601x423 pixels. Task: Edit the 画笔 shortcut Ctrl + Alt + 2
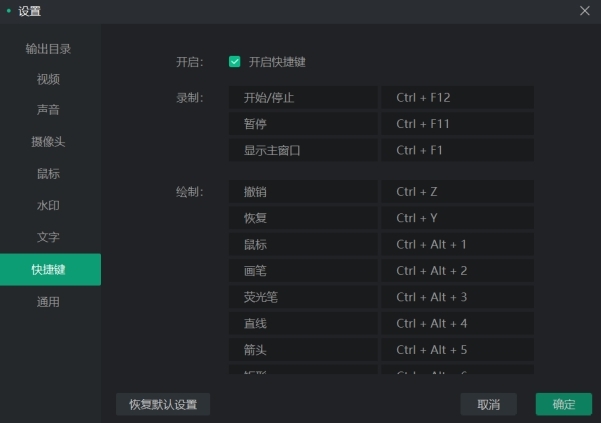456,271
